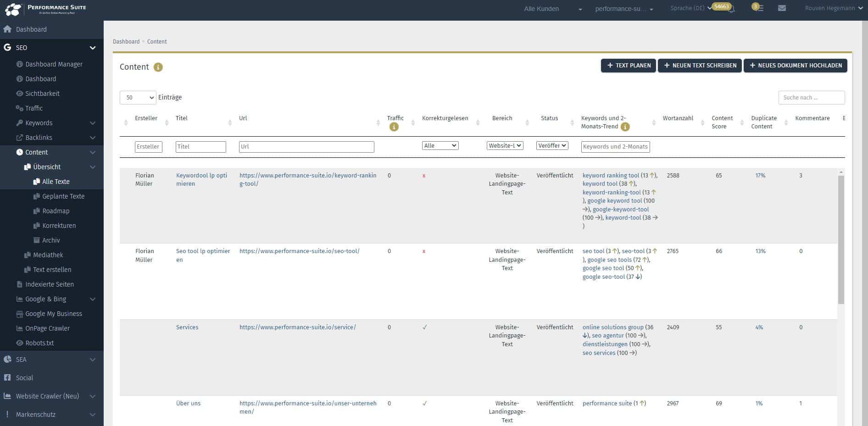Click the Keywords und 2-Monats-Trend info icon
Viewport: 868px width, 426px height.
point(625,127)
